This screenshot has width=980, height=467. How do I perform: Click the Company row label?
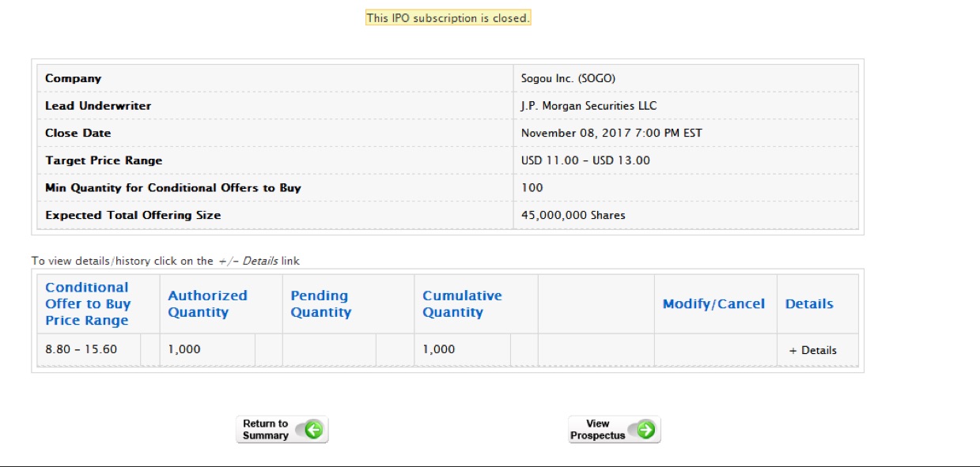74,78
